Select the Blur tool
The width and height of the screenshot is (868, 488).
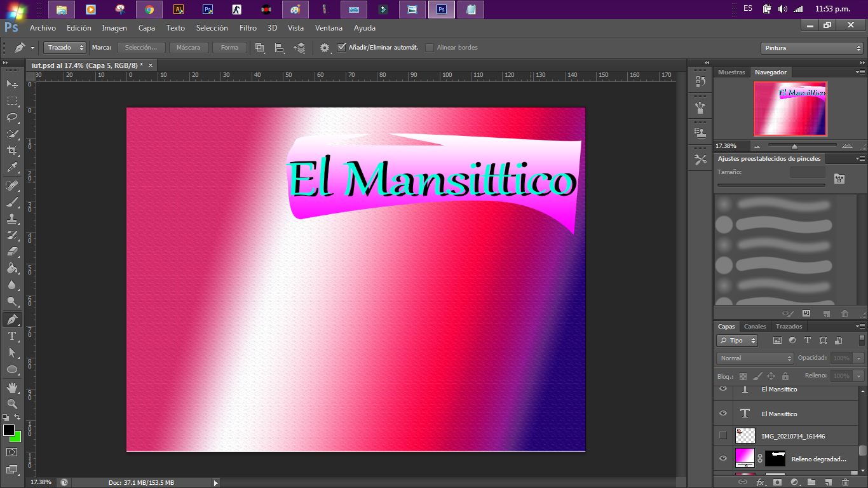[x=12, y=285]
